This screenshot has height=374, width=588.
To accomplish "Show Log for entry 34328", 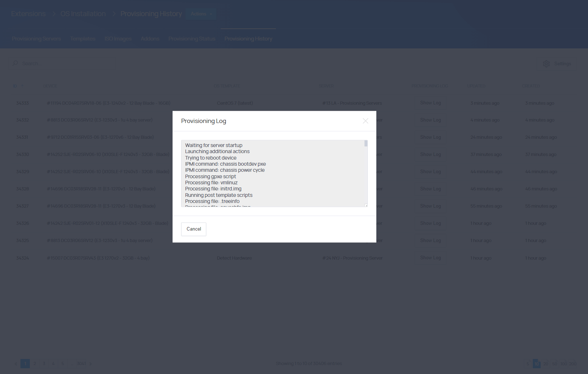I will point(430,189).
